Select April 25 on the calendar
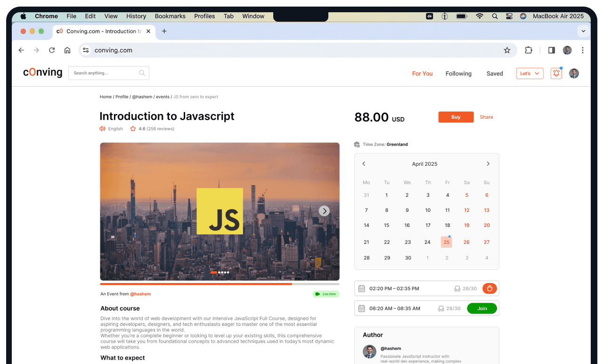The width and height of the screenshot is (603, 364). tap(446, 242)
